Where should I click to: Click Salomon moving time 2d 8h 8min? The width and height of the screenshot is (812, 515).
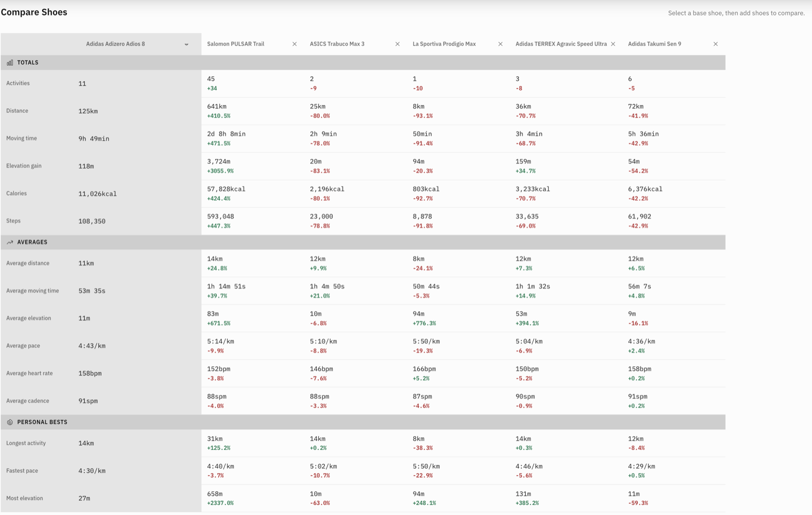pos(226,134)
